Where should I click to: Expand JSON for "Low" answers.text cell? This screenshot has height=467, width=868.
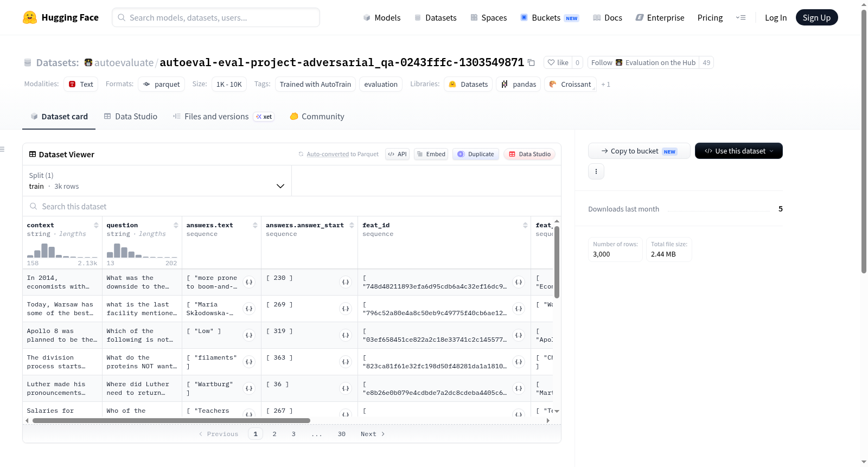coord(249,335)
